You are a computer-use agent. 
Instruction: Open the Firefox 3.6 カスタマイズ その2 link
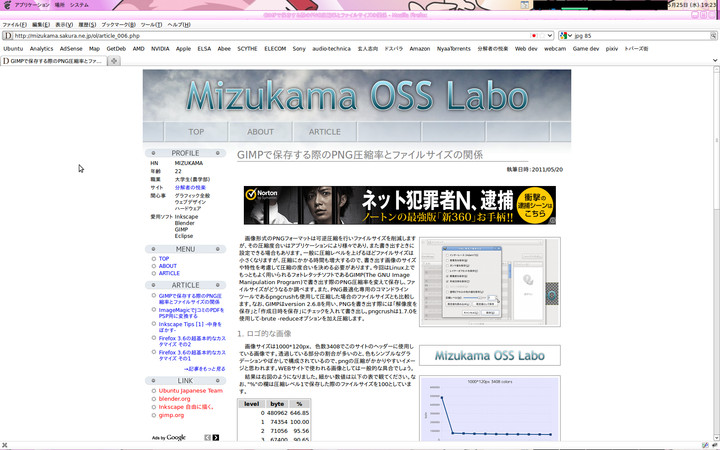tap(192, 341)
